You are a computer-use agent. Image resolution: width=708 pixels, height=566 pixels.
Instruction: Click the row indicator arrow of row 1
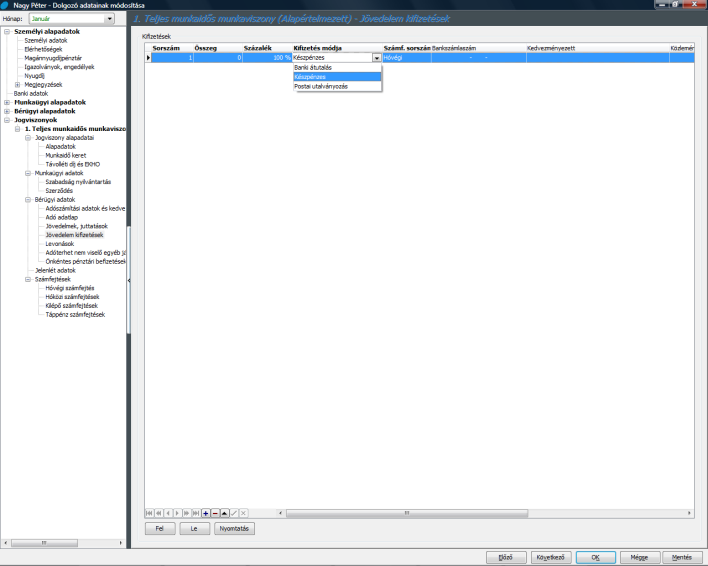(x=148, y=58)
